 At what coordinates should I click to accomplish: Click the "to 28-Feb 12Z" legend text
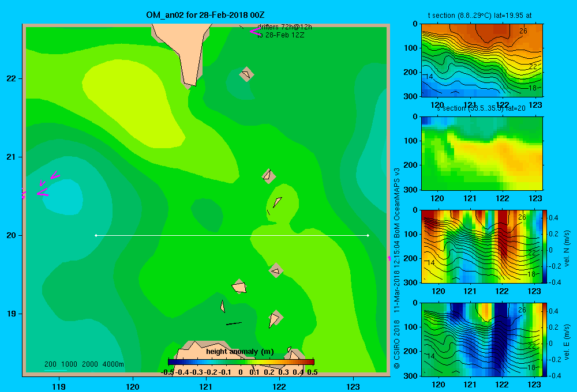click(x=281, y=35)
